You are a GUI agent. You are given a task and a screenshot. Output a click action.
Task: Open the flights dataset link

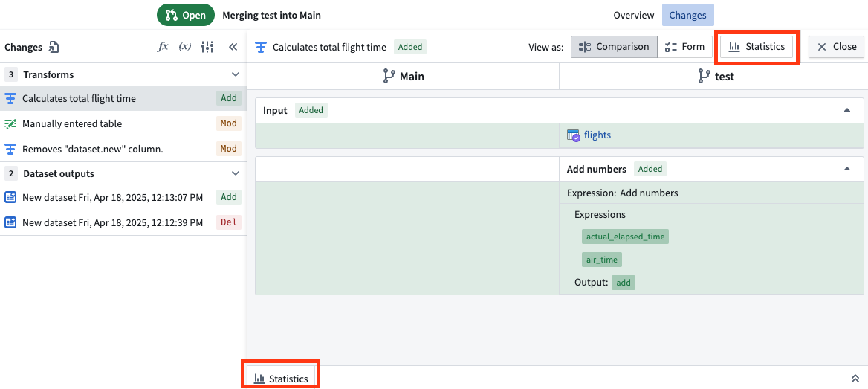tap(597, 135)
